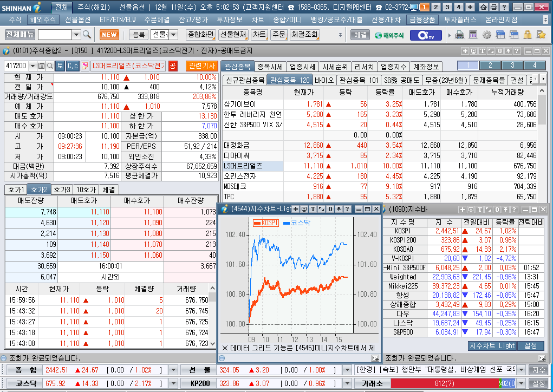
Task: Switch to virtual screen 3 button
Action: [x=447, y=6]
